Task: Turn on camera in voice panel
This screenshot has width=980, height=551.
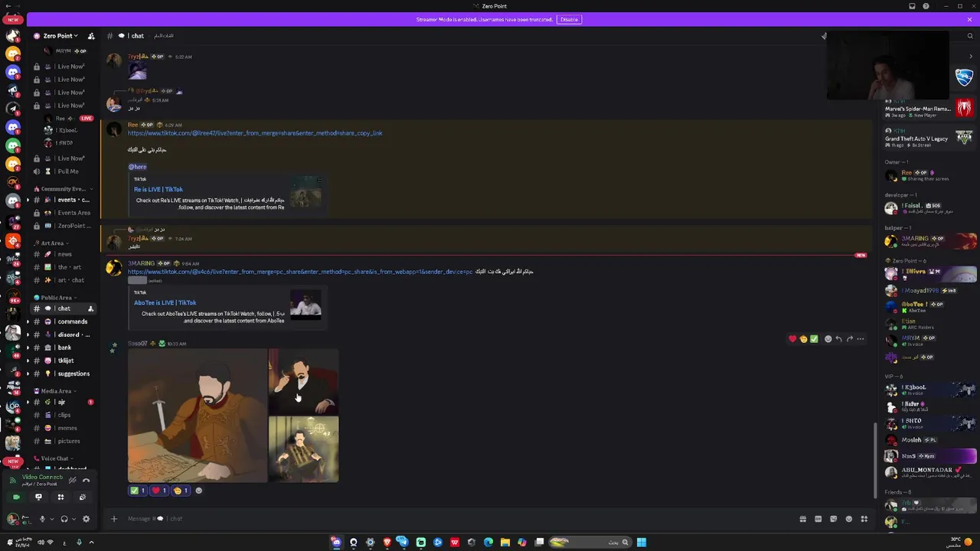Action: pyautogui.click(x=16, y=497)
